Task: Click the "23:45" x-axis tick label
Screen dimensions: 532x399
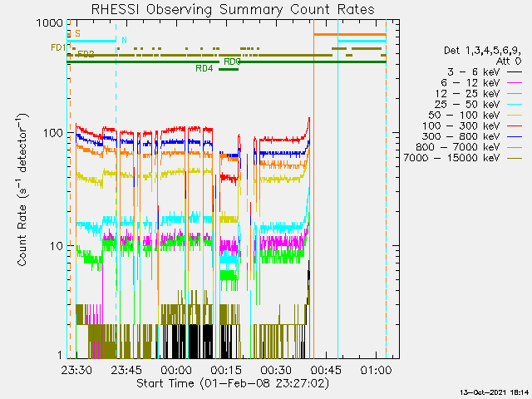Action: 126,370
